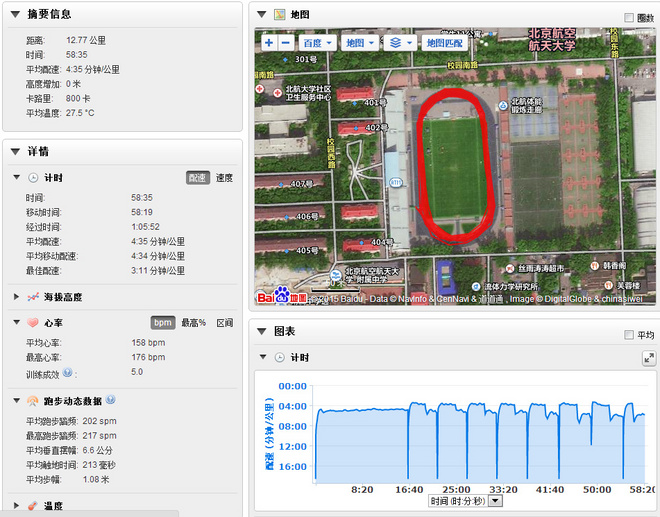Image resolution: width=660 pixels, height=517 pixels.
Task: Select the 最高% heart rate tab
Action: (x=194, y=323)
